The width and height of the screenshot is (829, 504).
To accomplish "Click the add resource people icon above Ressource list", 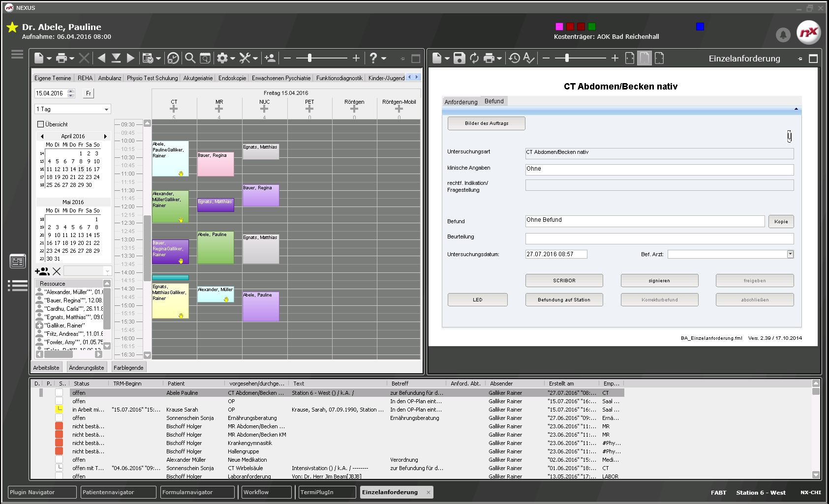I will coord(42,271).
